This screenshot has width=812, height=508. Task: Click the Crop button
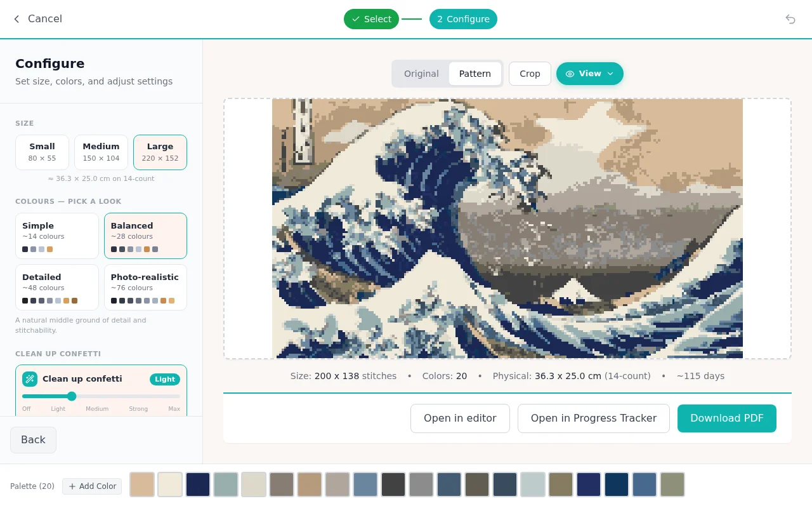tap(530, 74)
